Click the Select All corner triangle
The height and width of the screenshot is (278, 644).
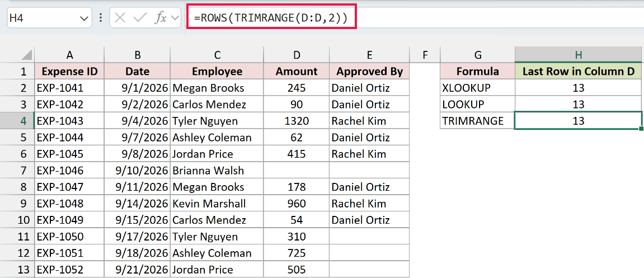pos(26,55)
